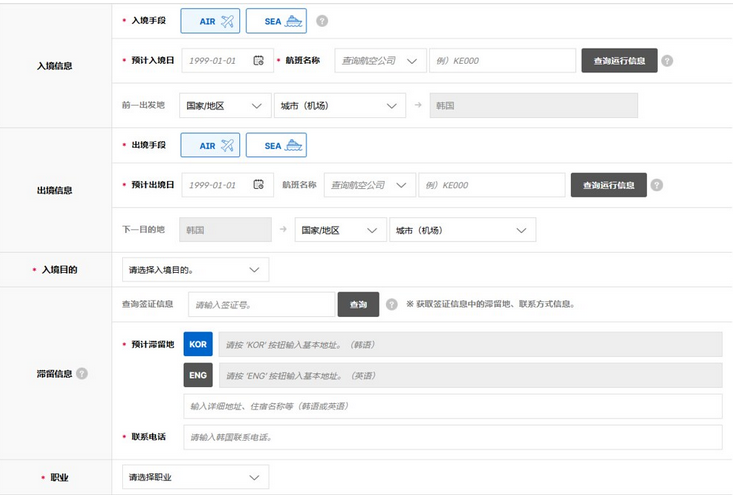Open 城市（机场）dropdown for previous departure place
The height and width of the screenshot is (496, 733).
pos(340,106)
